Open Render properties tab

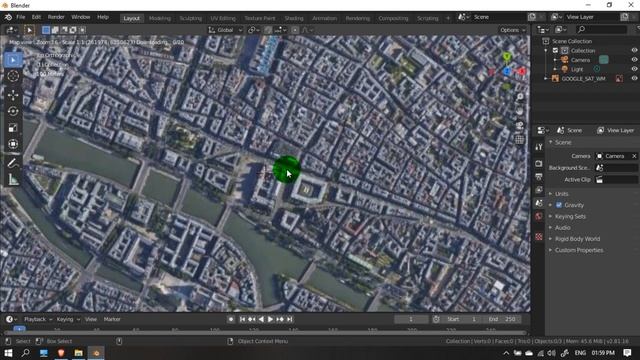[539, 163]
